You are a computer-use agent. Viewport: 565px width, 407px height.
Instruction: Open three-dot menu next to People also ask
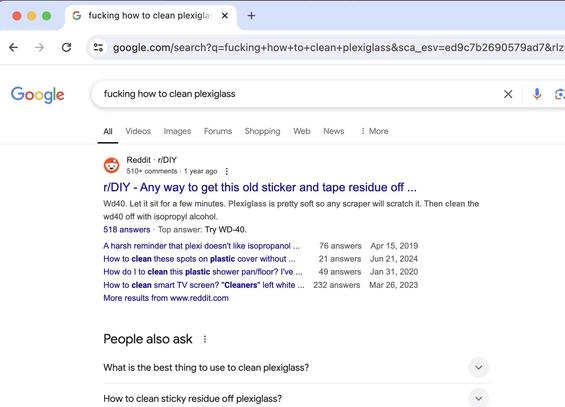[205, 339]
